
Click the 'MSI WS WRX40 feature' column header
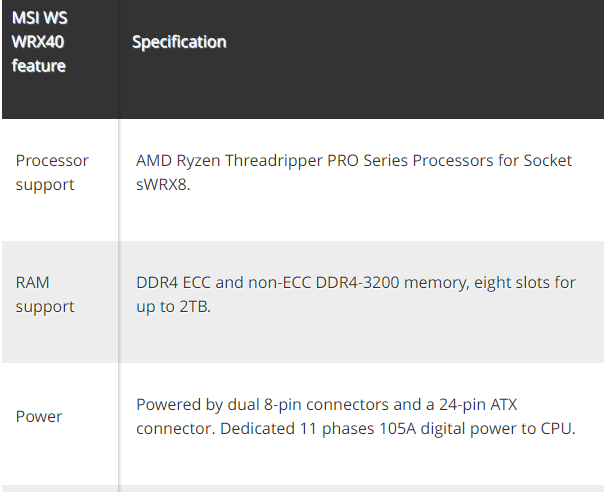[x=39, y=42]
